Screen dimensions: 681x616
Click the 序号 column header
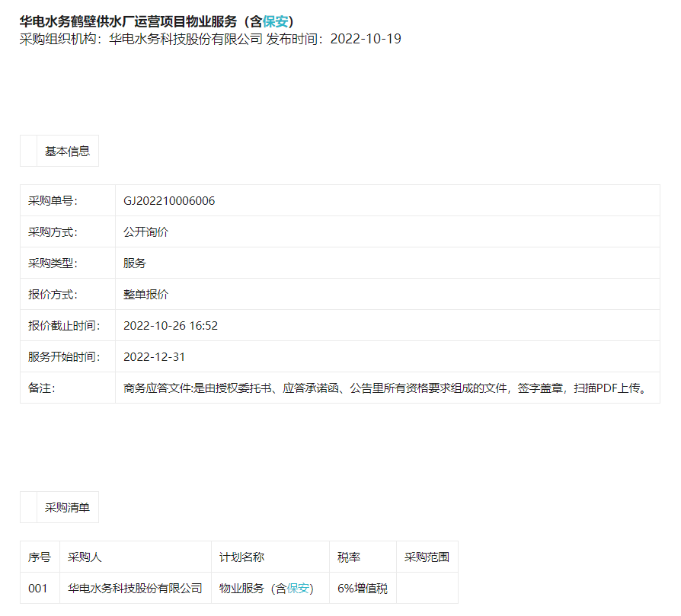[40, 557]
